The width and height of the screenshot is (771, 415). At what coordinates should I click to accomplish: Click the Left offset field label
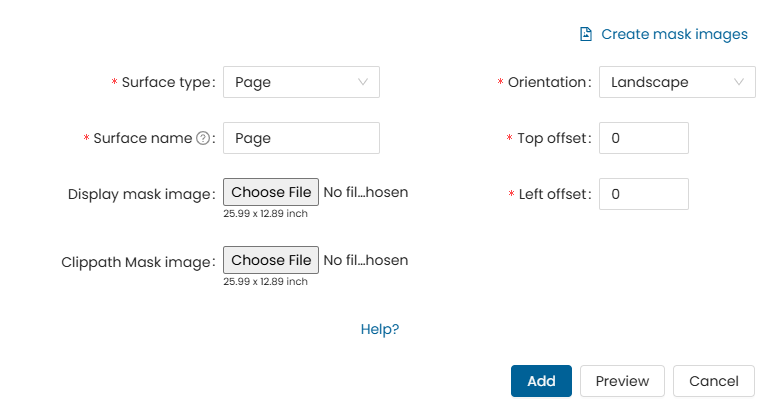click(x=555, y=195)
